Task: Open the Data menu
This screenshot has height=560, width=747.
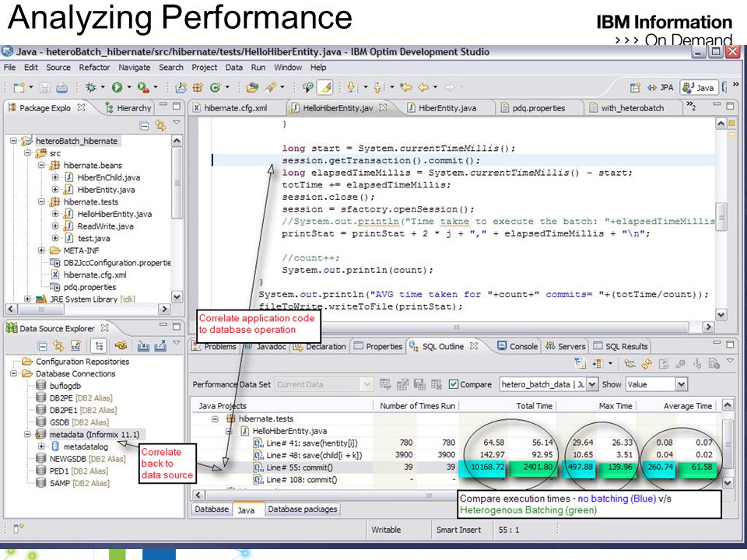Action: click(234, 68)
